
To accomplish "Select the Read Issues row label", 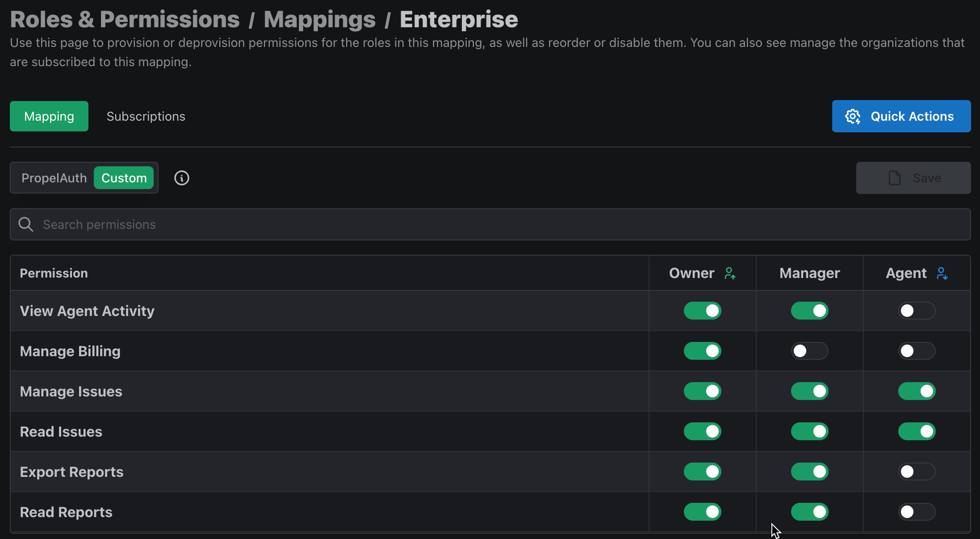I will 61,432.
